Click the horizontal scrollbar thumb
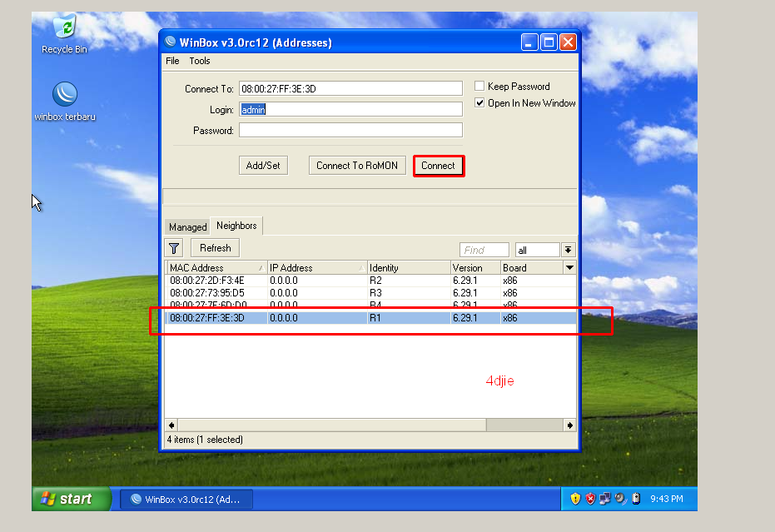The height and width of the screenshot is (532, 775). coord(332,425)
